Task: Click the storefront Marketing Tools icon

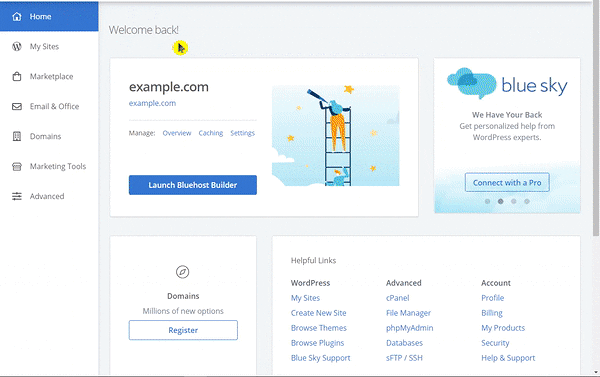Action: [16, 166]
